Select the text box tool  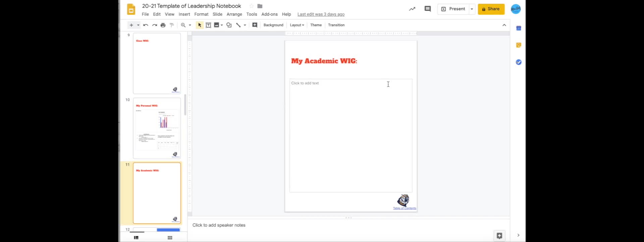[208, 25]
